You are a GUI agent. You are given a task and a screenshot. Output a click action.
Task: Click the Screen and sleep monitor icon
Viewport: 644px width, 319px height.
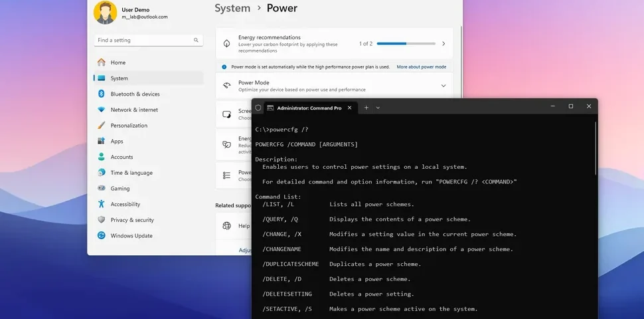tap(226, 114)
